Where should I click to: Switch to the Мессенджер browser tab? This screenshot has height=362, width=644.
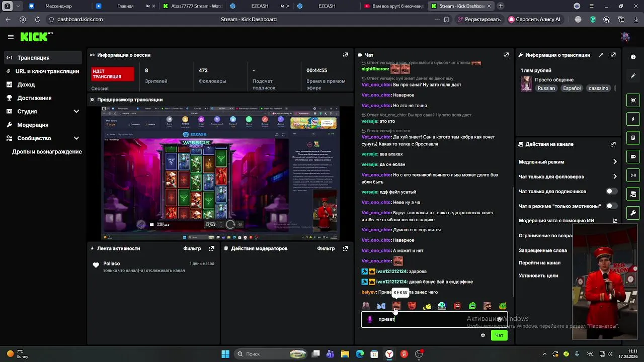(58, 6)
